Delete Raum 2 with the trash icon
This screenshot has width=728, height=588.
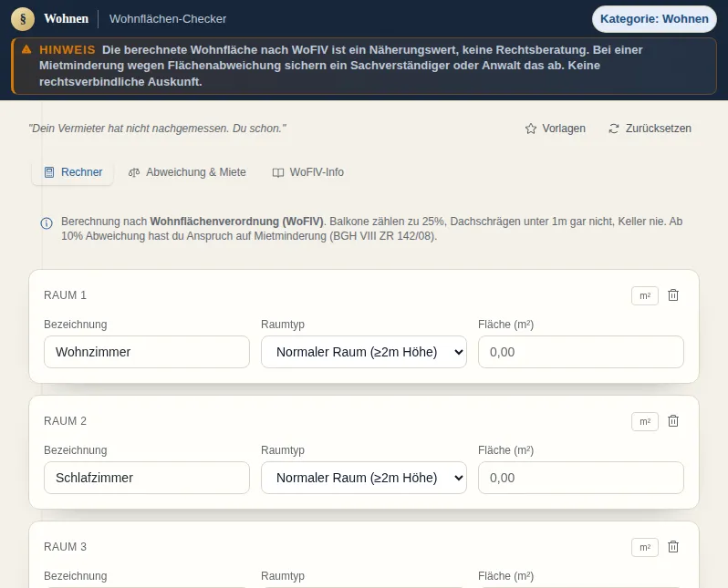pos(673,421)
